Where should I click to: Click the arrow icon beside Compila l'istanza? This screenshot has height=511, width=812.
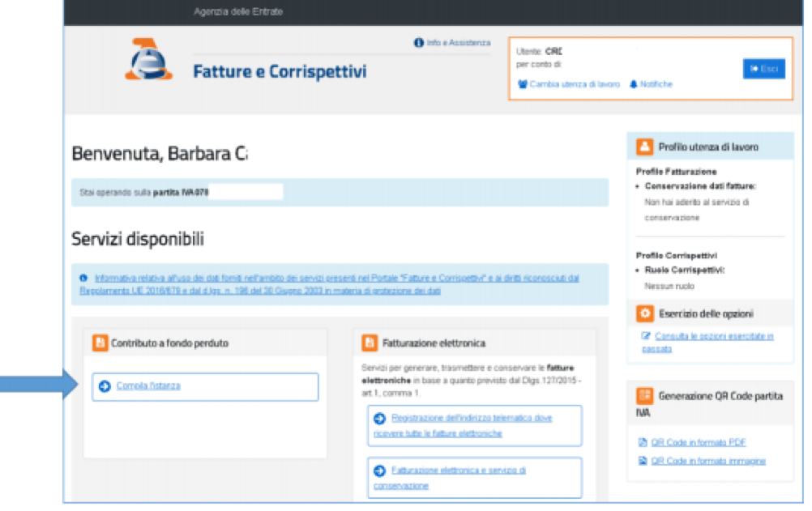click(105, 386)
